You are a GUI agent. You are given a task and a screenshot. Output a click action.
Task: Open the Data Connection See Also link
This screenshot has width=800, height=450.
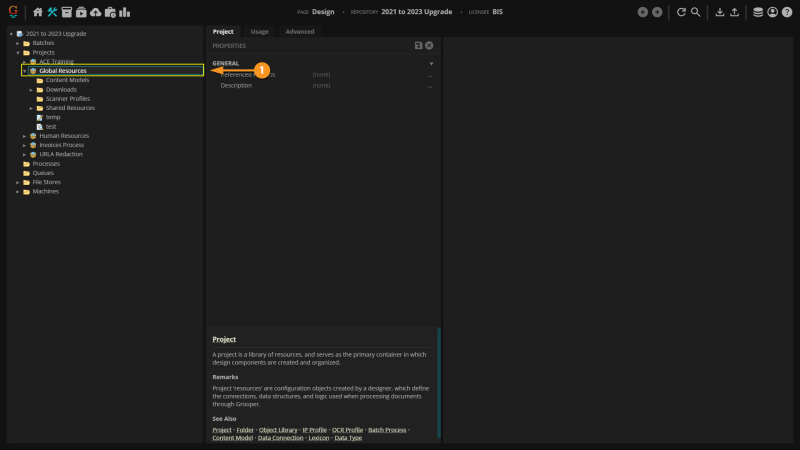(281, 438)
